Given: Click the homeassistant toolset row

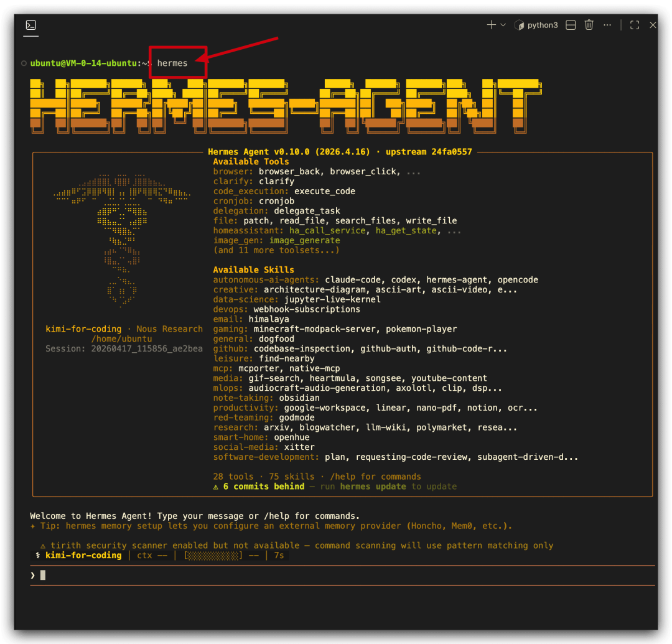Looking at the screenshot, I should pos(337,230).
